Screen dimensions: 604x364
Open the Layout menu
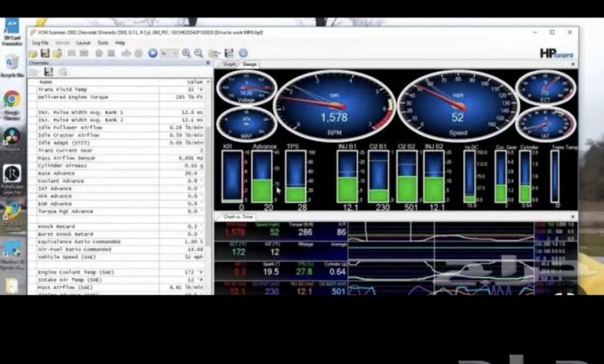[x=83, y=43]
